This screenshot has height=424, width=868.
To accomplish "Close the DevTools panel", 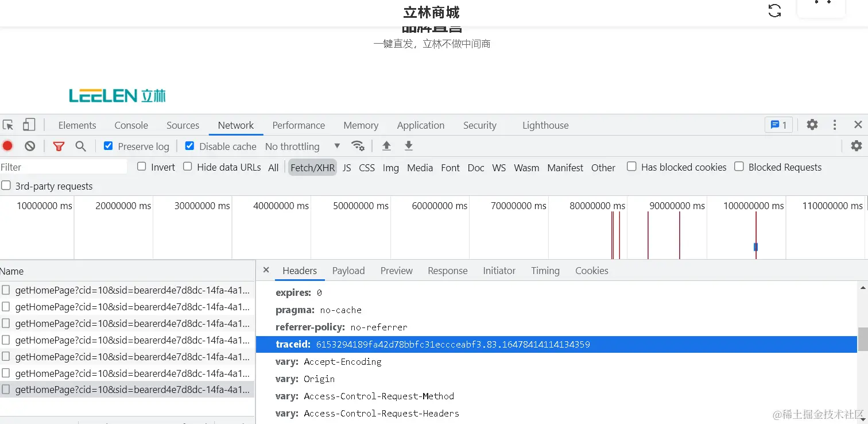I will point(858,125).
